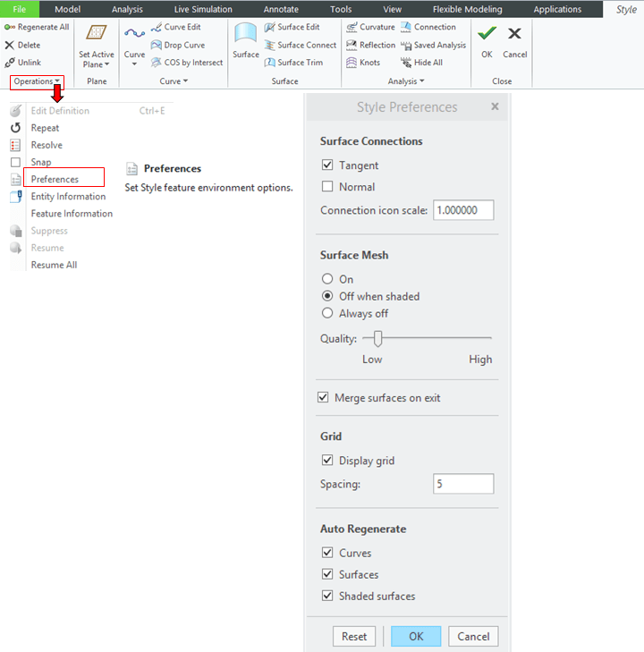Select the Always off mesh radio button
644x652 pixels.
(327, 313)
